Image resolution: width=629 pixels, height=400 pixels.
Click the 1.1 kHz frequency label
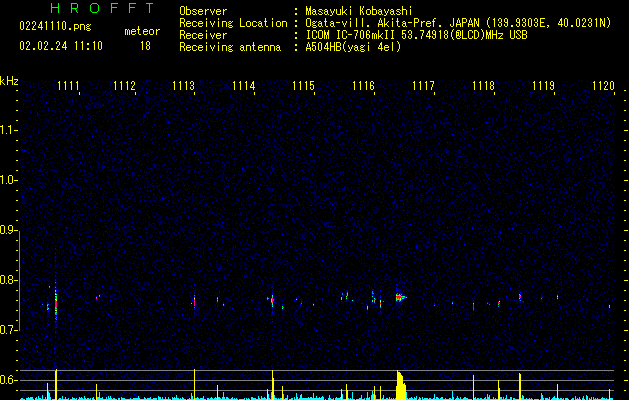coord(8,130)
